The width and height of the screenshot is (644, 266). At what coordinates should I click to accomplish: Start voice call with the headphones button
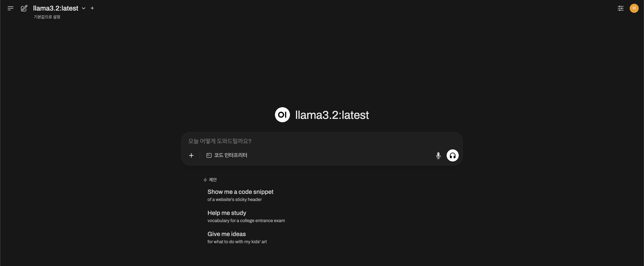452,155
